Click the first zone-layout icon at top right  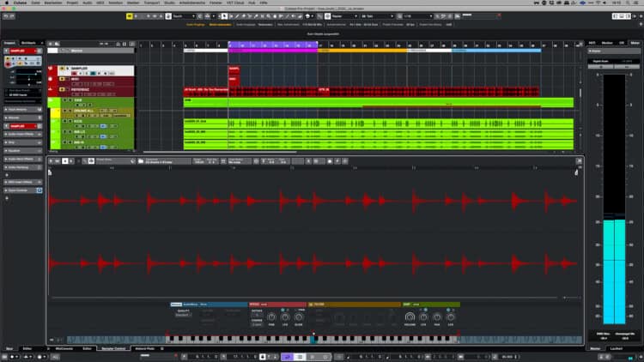[616, 16]
